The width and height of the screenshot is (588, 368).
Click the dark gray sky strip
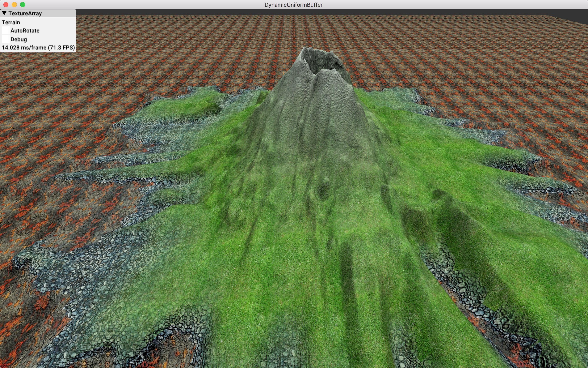317,12
